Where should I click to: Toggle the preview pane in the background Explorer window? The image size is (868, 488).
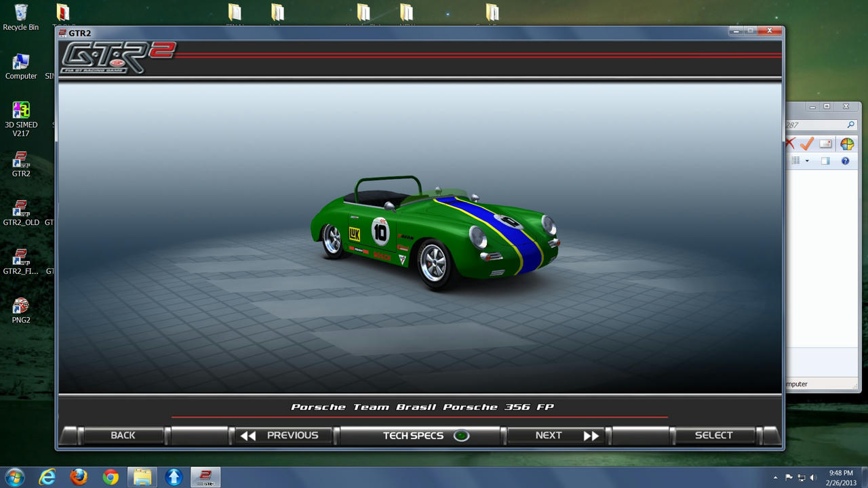(x=825, y=161)
